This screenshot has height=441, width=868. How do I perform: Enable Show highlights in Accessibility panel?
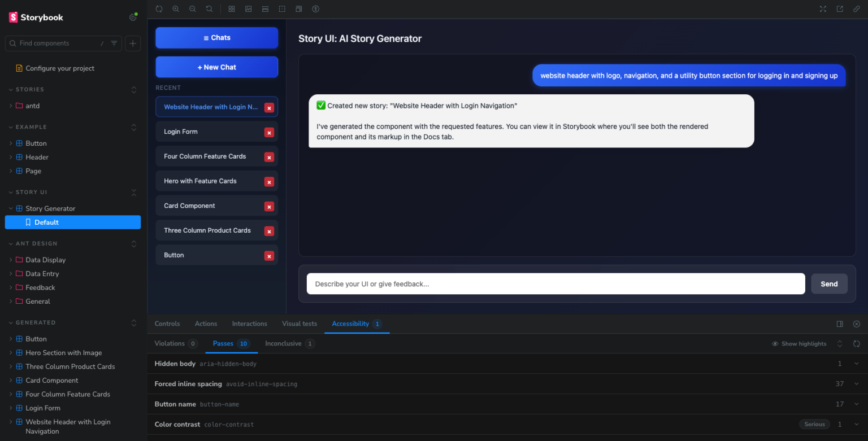coord(798,343)
